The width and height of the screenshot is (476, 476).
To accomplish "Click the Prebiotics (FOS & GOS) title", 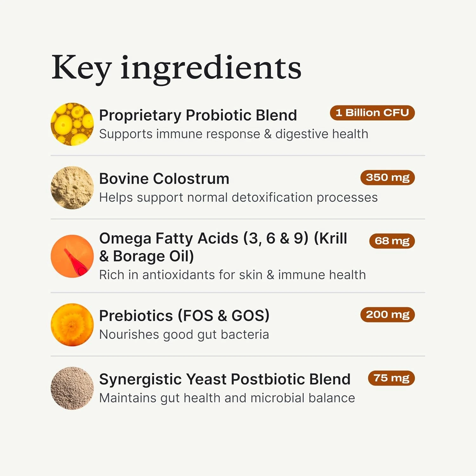I will click(184, 316).
